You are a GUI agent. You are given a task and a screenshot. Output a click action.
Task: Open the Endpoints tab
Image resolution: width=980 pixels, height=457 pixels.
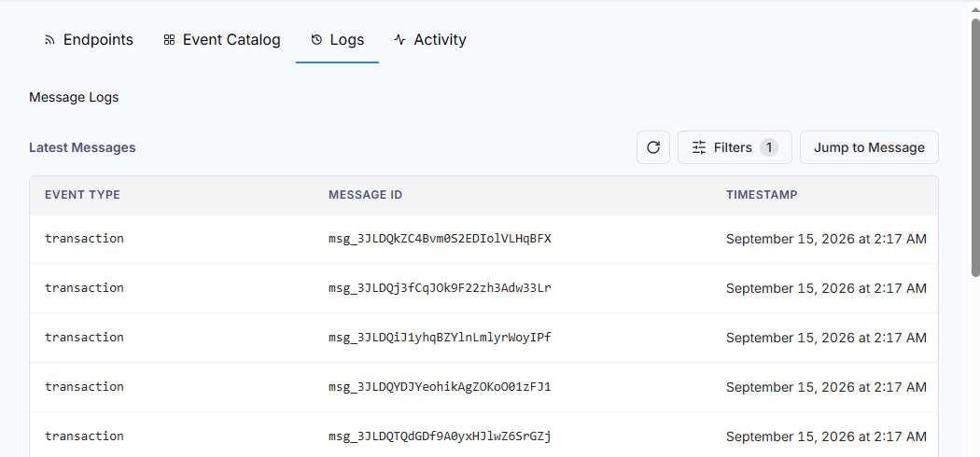click(x=89, y=40)
